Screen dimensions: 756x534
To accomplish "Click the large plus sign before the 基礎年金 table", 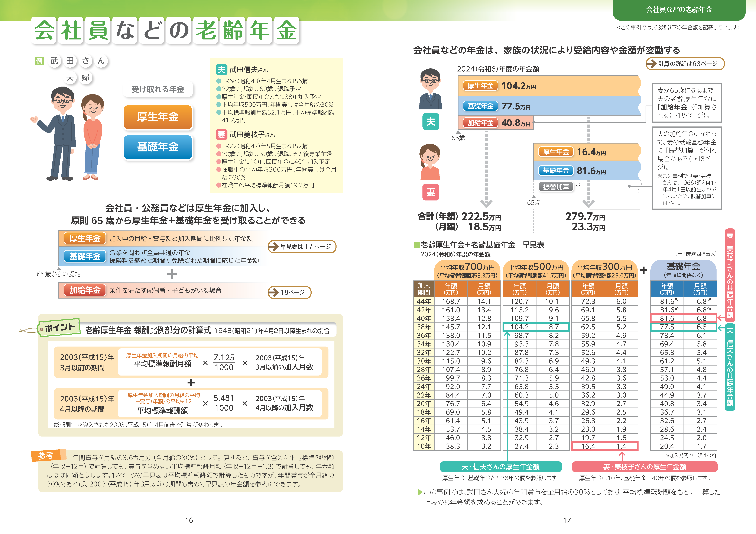I will pos(644,270).
